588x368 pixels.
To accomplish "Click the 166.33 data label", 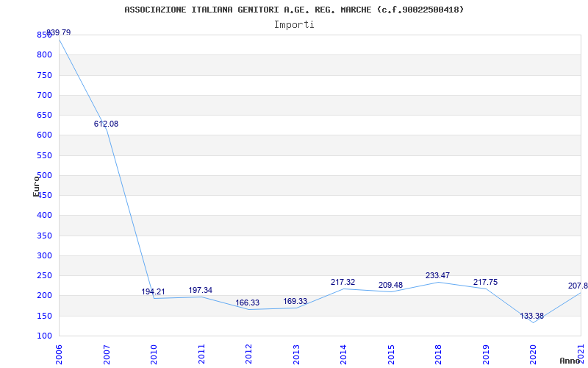I will click(248, 302).
